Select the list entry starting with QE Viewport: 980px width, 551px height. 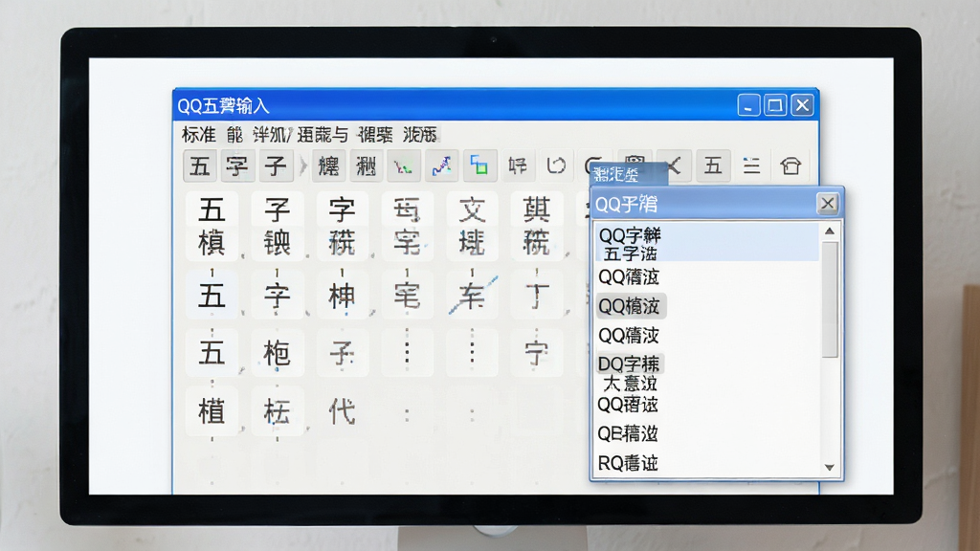628,433
